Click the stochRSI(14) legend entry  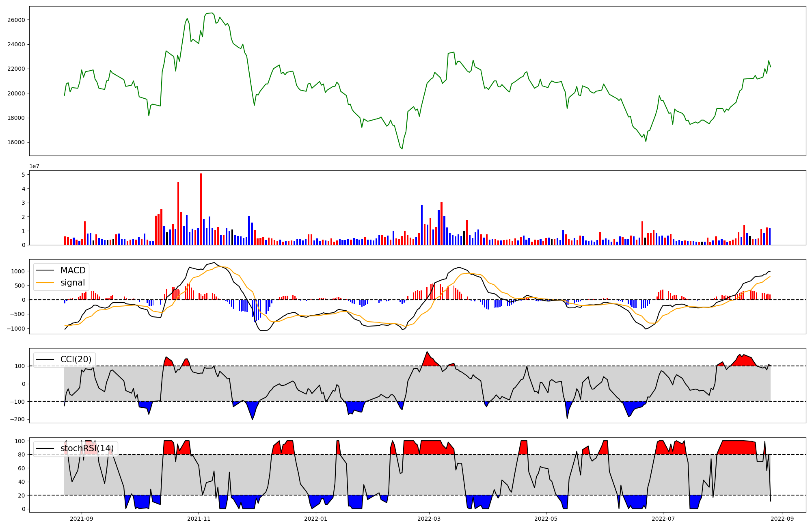[x=87, y=448]
